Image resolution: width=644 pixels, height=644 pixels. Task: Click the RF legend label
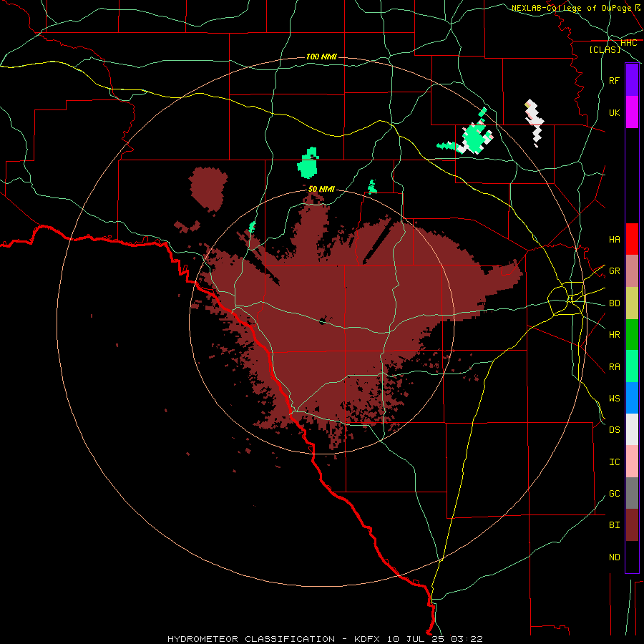coord(615,81)
